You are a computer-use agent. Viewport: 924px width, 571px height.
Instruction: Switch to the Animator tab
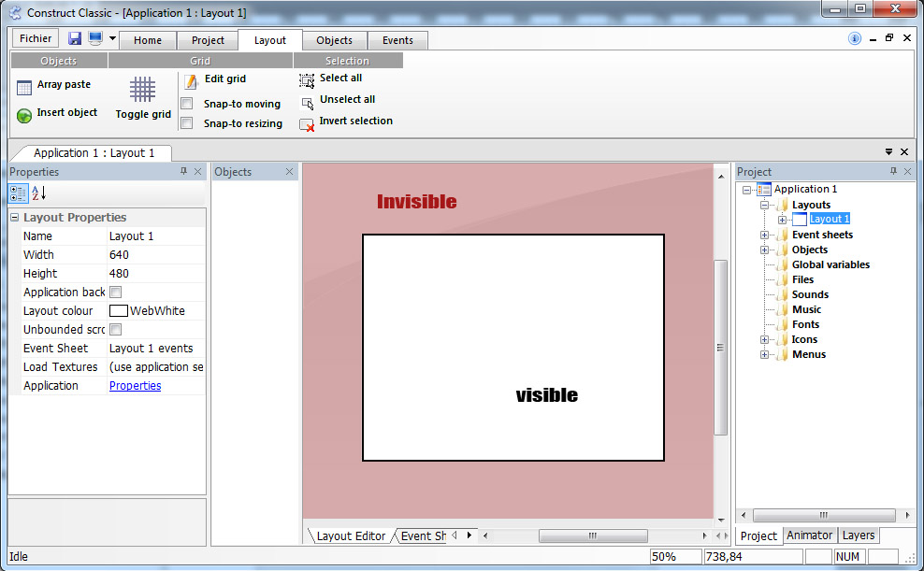click(809, 535)
